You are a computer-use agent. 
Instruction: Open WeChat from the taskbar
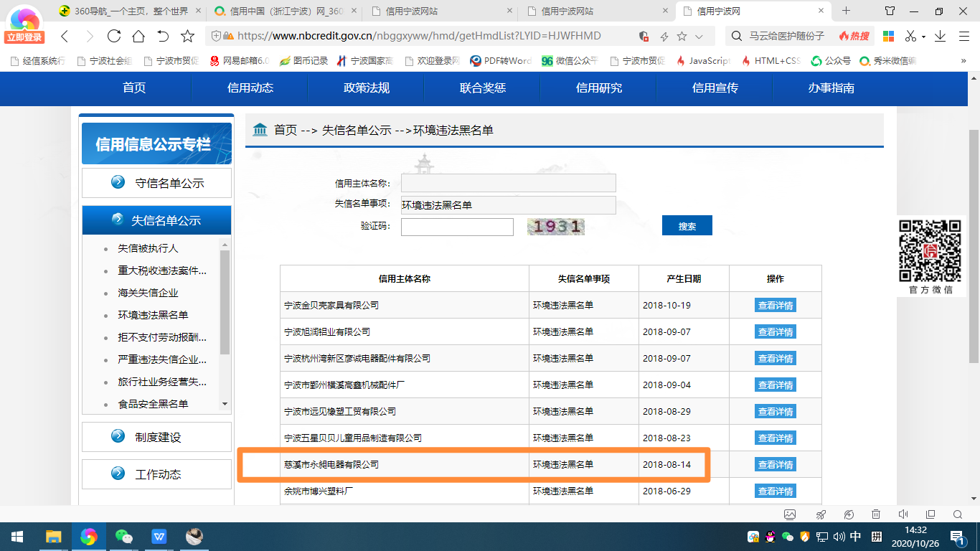point(124,537)
